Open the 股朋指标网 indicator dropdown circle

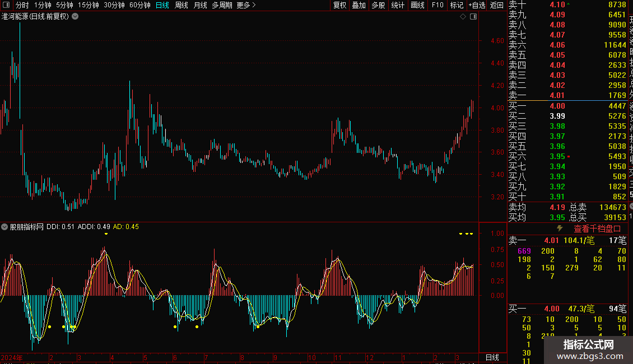pos(4,227)
